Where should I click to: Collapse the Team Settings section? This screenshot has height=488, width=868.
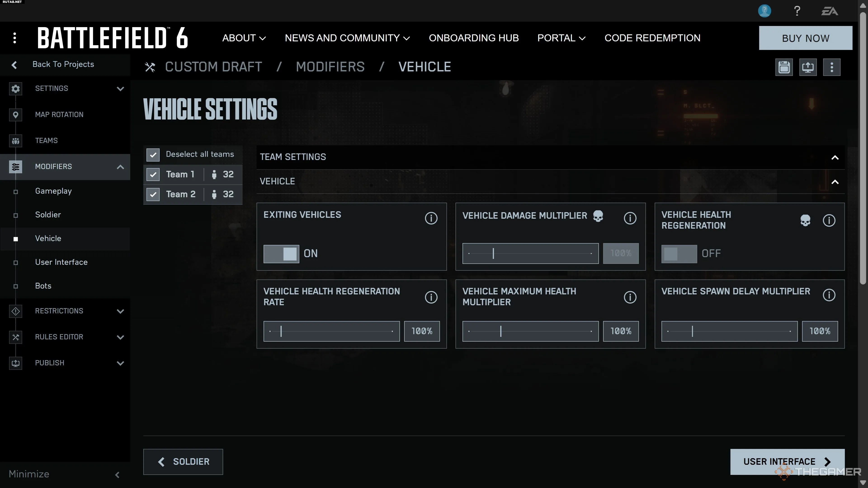835,157
